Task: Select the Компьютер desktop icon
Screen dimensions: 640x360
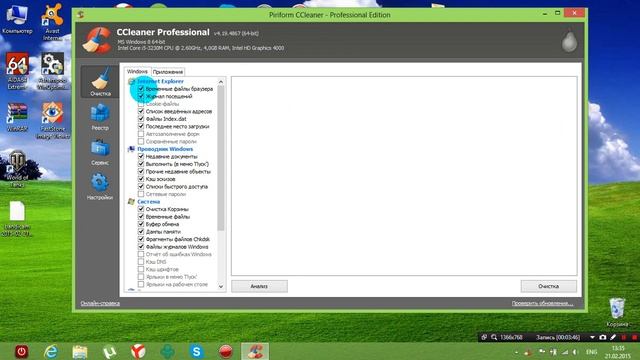Action: coord(17,18)
